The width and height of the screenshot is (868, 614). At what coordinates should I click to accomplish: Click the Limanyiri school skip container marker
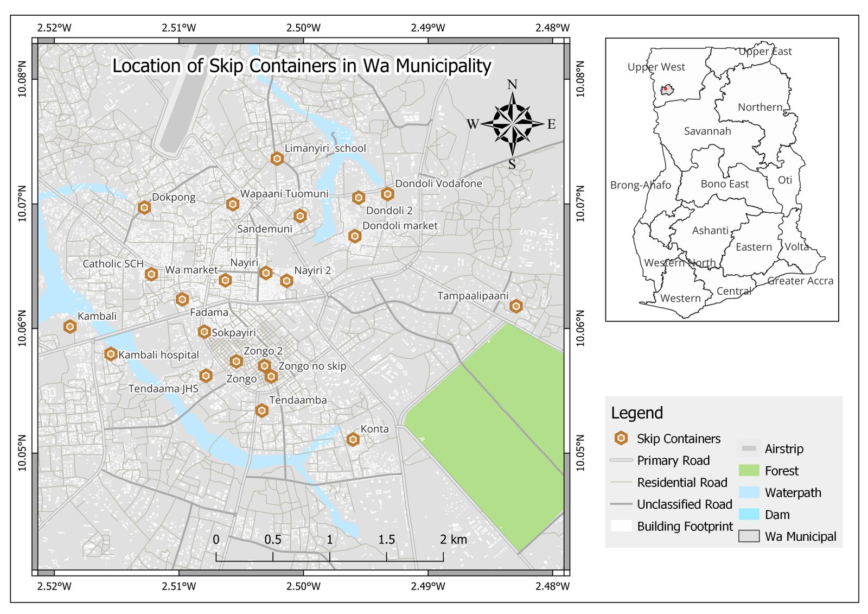(277, 159)
